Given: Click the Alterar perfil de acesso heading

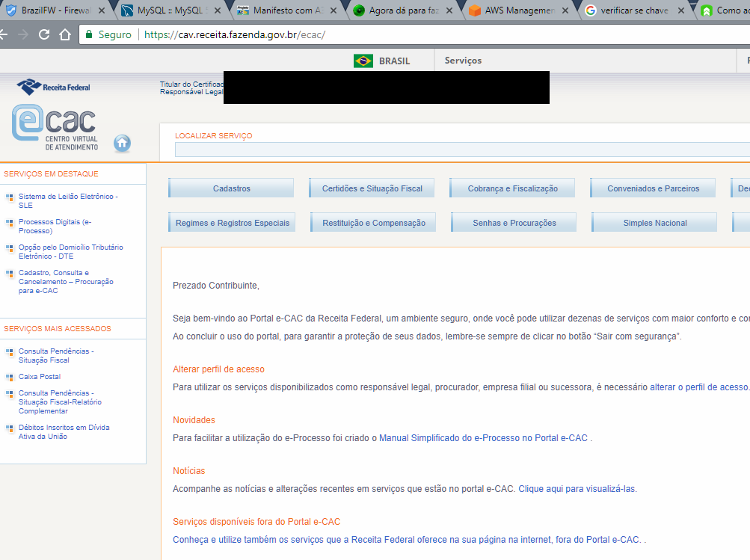Looking at the screenshot, I should (218, 369).
